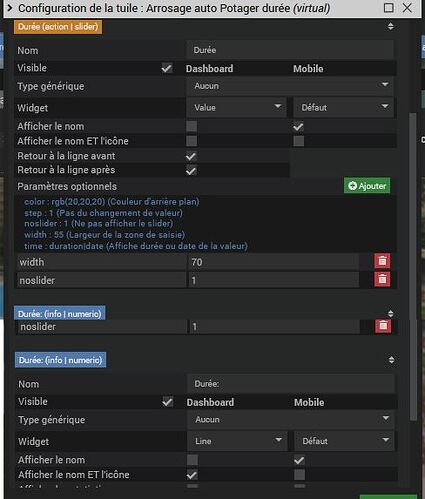This screenshot has width=425, height=499.
Task: Reorder handle of Durée action slider section
Action: coord(391,26)
